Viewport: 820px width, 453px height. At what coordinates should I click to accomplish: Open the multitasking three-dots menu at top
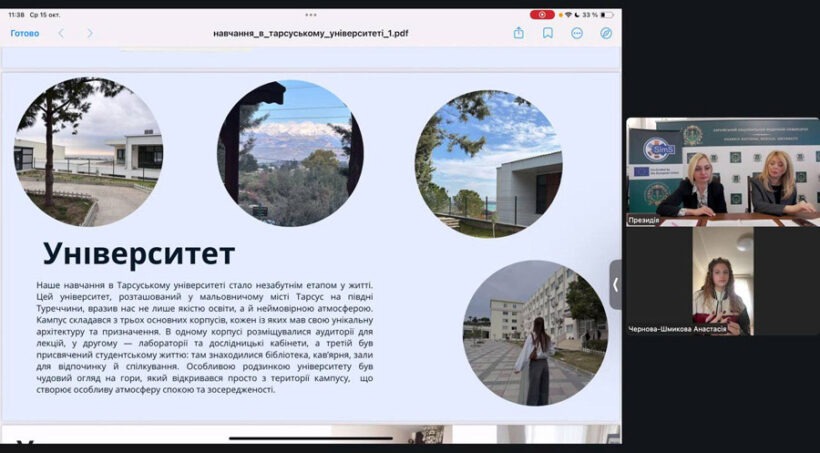pos(311,15)
